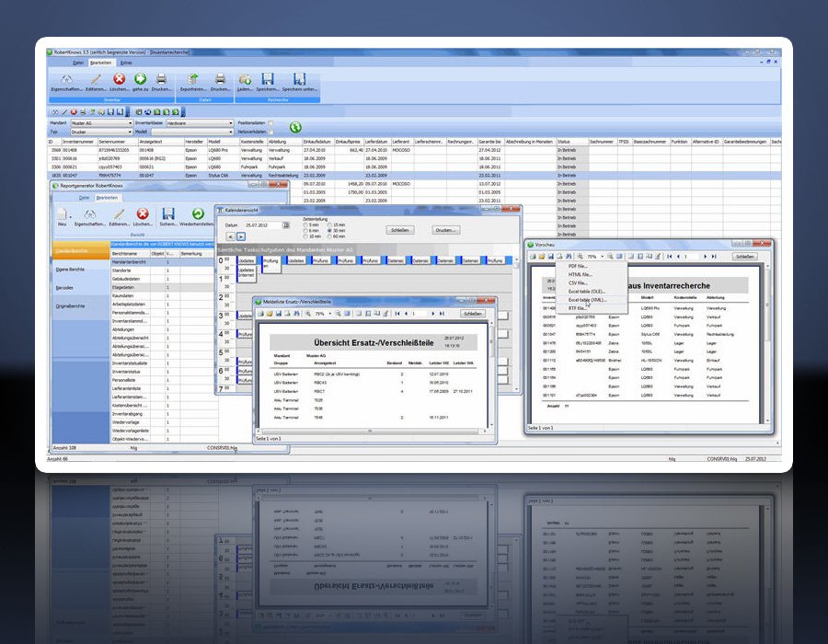828x644 pixels.
Task: Click Speichern disk icon in Recherche group
Action: [x=268, y=79]
